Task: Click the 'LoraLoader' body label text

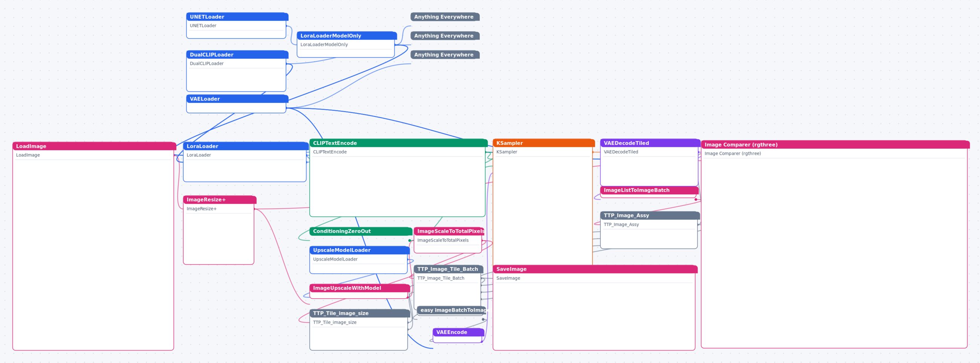Action: click(x=199, y=156)
